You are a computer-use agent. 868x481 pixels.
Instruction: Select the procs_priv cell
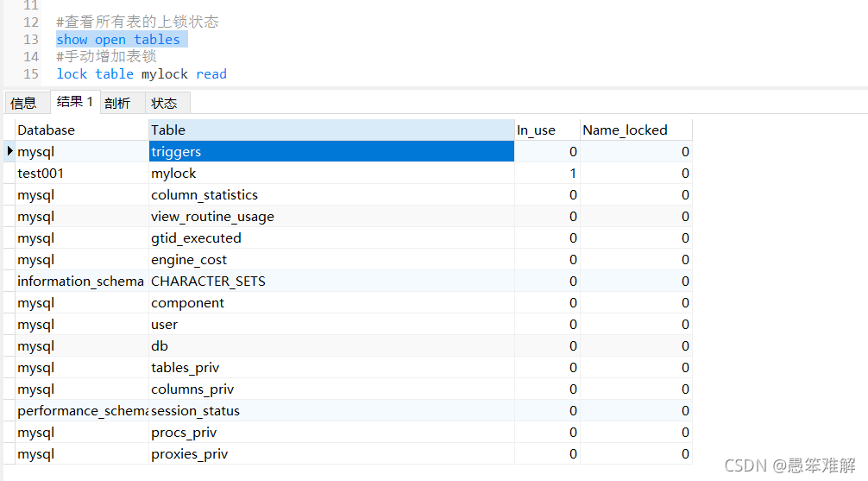(x=331, y=433)
